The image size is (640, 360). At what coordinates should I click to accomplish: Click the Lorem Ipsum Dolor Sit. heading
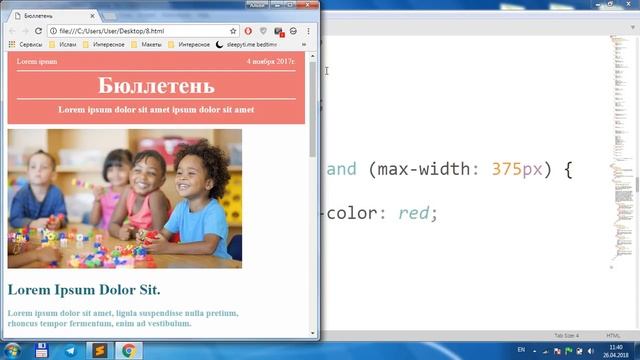[x=84, y=290]
